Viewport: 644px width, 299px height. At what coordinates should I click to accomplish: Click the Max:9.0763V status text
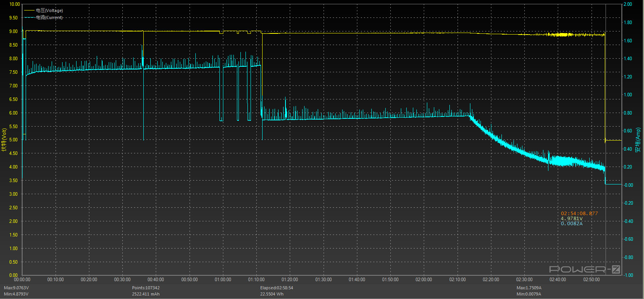point(16,288)
